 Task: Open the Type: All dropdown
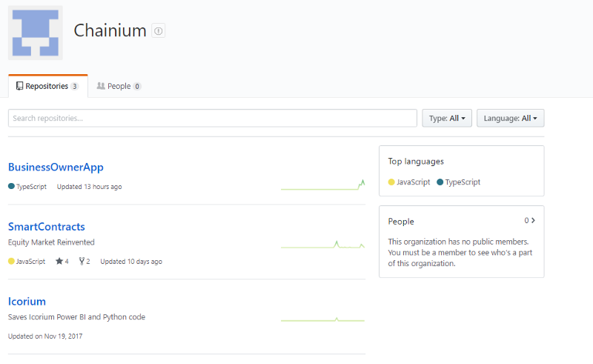tap(447, 118)
